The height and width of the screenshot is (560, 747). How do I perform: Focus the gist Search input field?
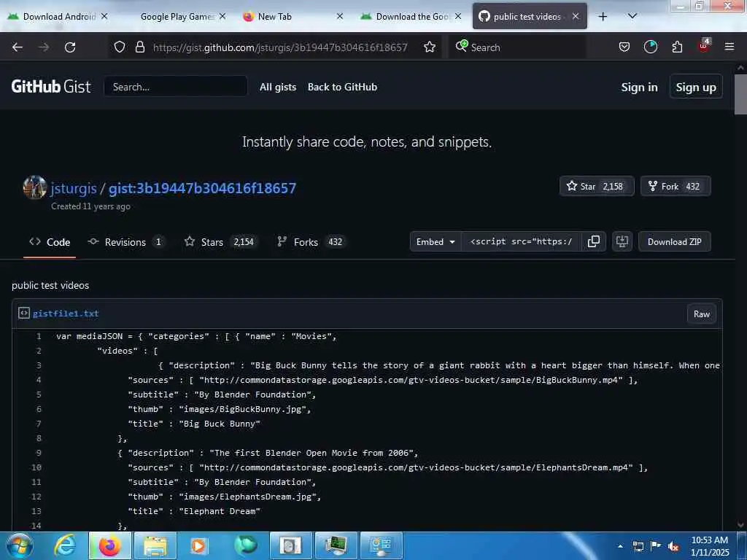[175, 87]
